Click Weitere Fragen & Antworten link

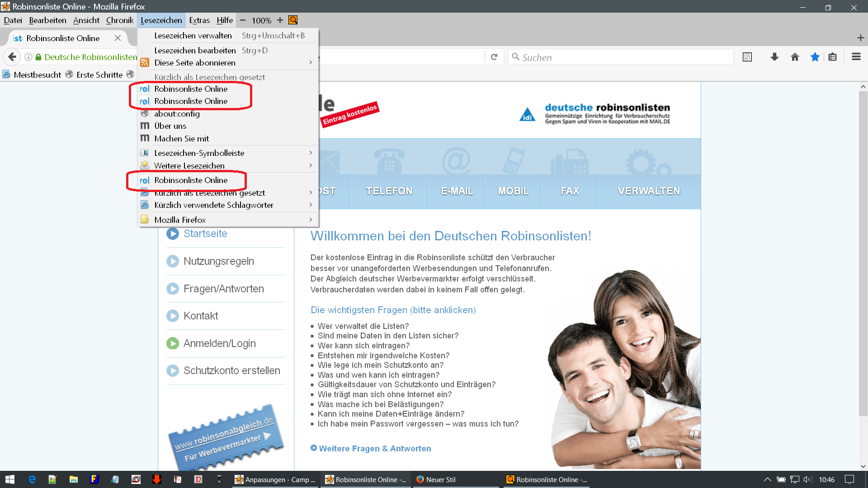click(x=374, y=449)
